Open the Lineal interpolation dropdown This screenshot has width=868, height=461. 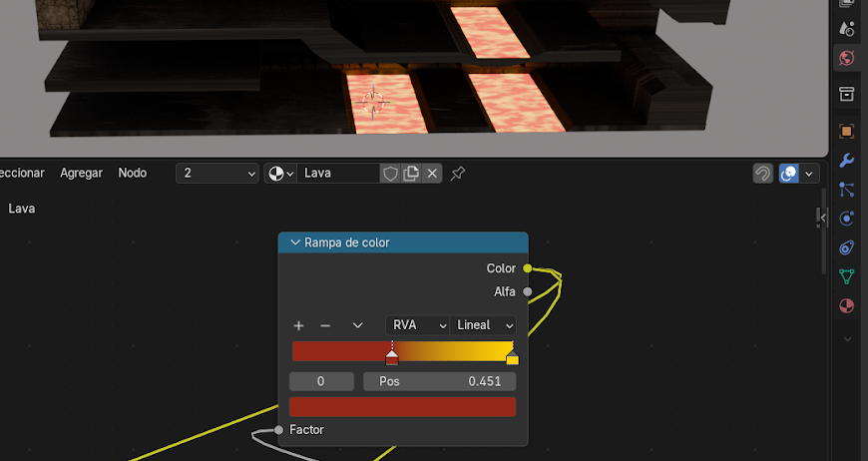pos(483,325)
